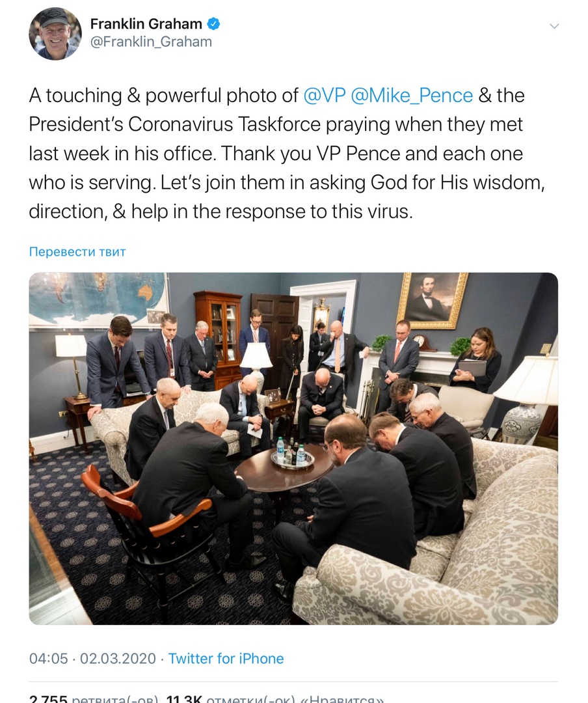This screenshot has width=588, height=703.
Task: View the 2 755 retweets count
Action: click(x=48, y=698)
